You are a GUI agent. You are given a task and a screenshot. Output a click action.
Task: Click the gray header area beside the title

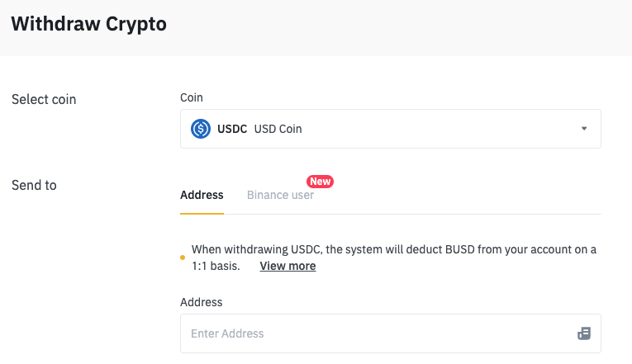tap(399, 27)
